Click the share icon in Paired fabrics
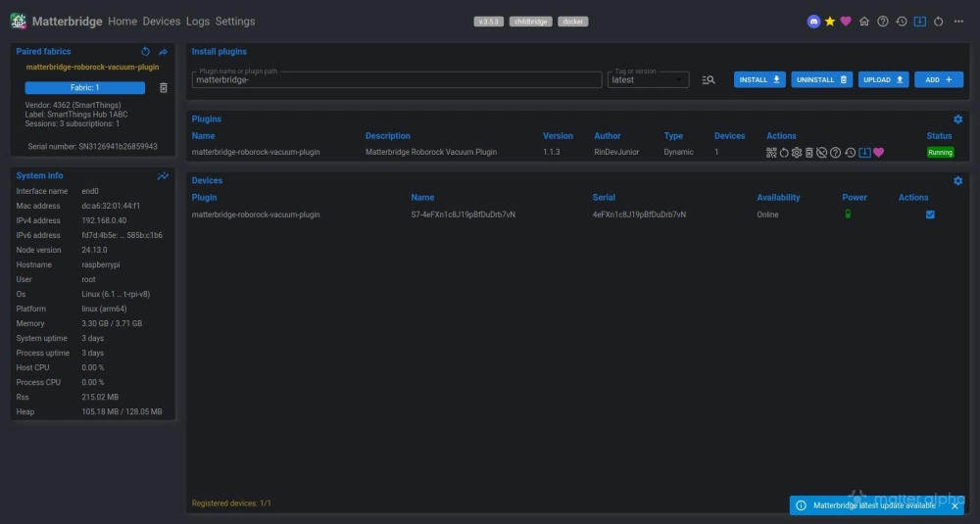Screen dimensions: 980x524 [x=163, y=52]
